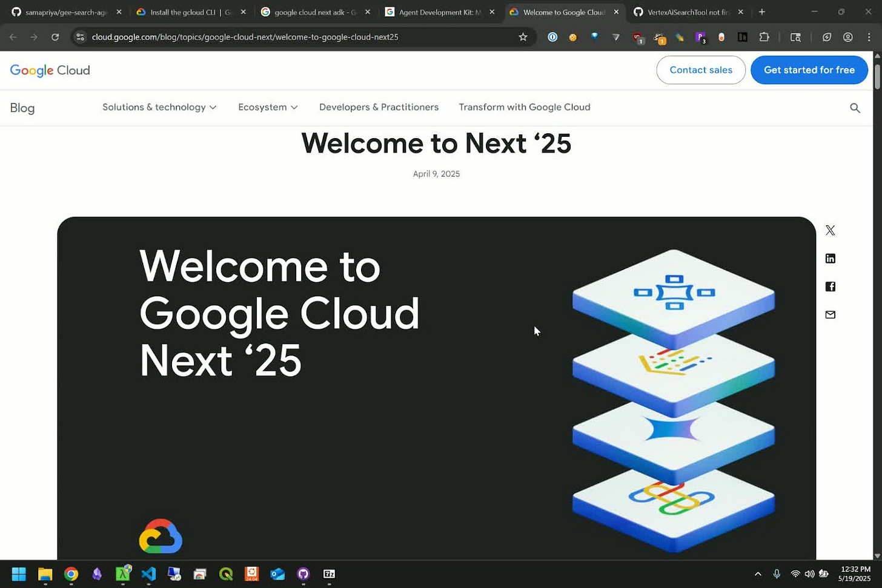This screenshot has width=882, height=588.
Task: View site information icon in address bar
Action: (x=80, y=37)
